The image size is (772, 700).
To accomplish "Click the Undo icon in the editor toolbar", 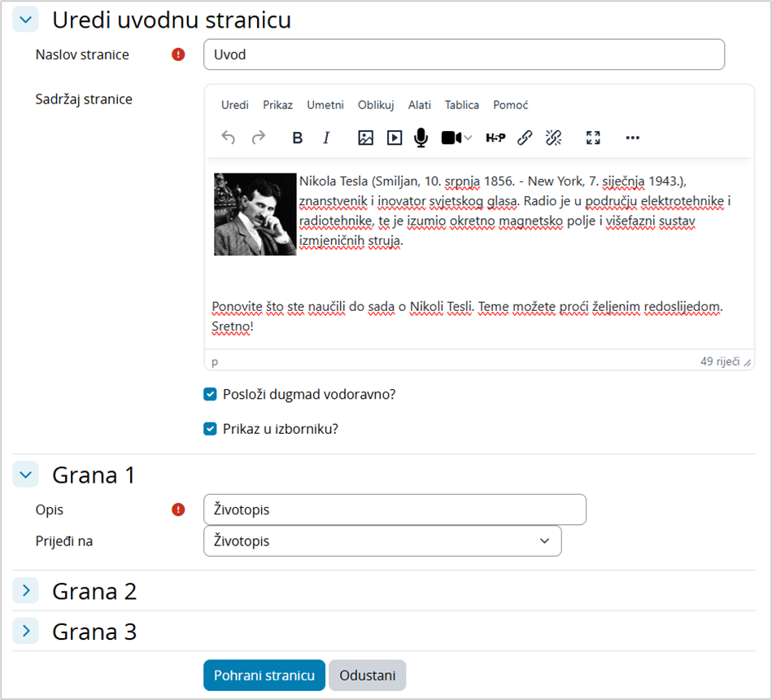I will 229,138.
